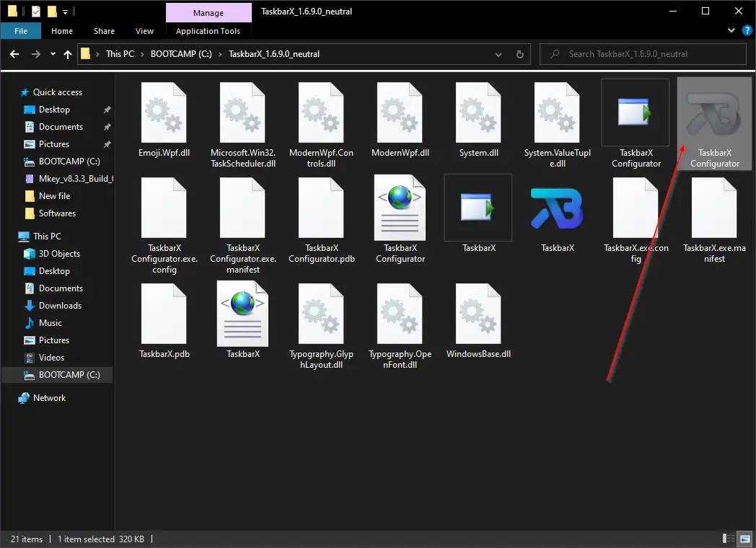
Task: Focus the Search TaskbarX_1.6.9.0_neutral field
Action: pos(643,54)
